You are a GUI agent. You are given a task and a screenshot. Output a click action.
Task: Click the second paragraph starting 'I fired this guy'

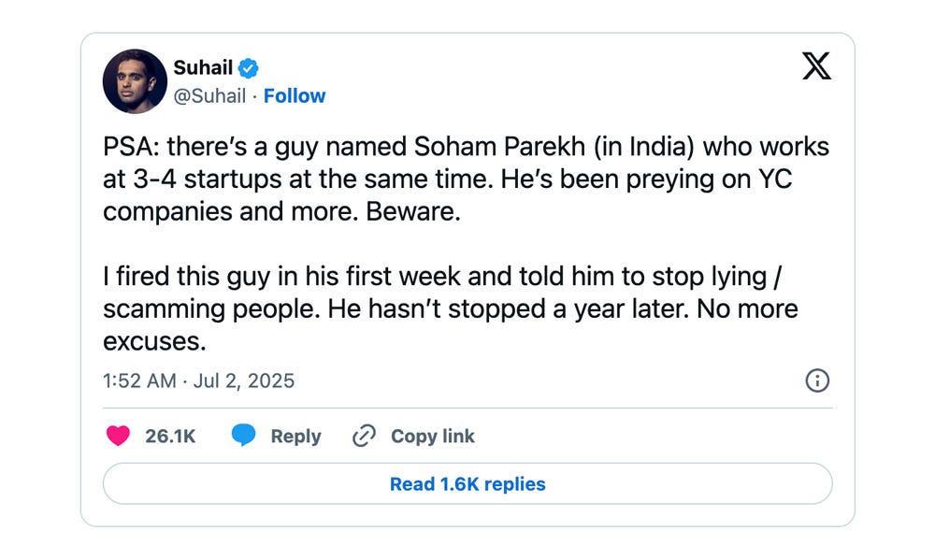[451, 309]
